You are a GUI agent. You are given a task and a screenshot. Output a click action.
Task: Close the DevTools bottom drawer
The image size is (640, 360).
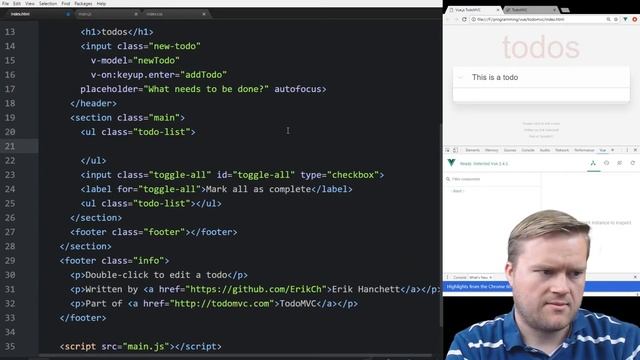tap(635, 278)
